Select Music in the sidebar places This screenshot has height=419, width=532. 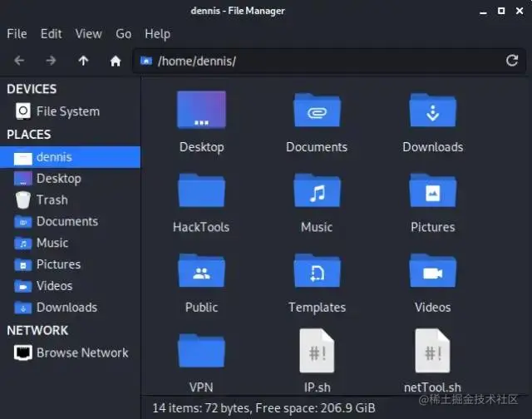click(x=70, y=243)
